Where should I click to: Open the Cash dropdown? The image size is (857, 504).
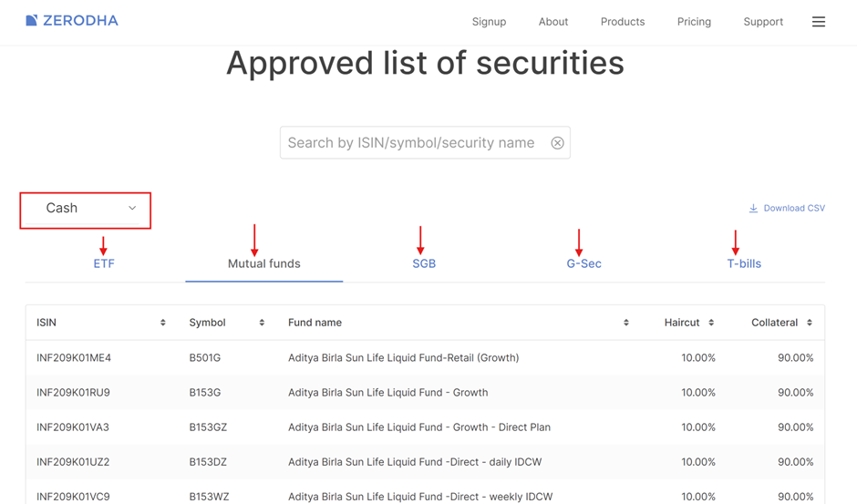pos(86,210)
